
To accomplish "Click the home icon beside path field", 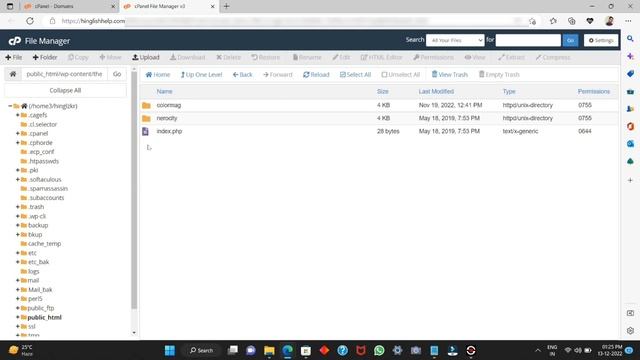I will tap(13, 74).
